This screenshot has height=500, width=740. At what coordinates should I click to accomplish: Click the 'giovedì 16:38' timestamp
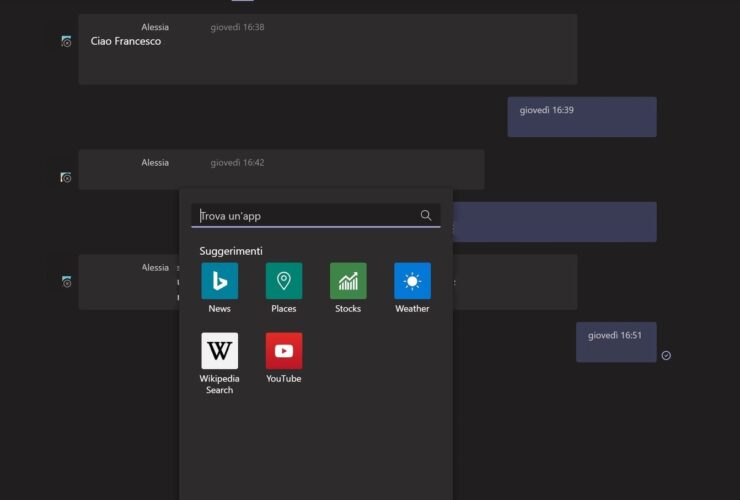pos(237,27)
